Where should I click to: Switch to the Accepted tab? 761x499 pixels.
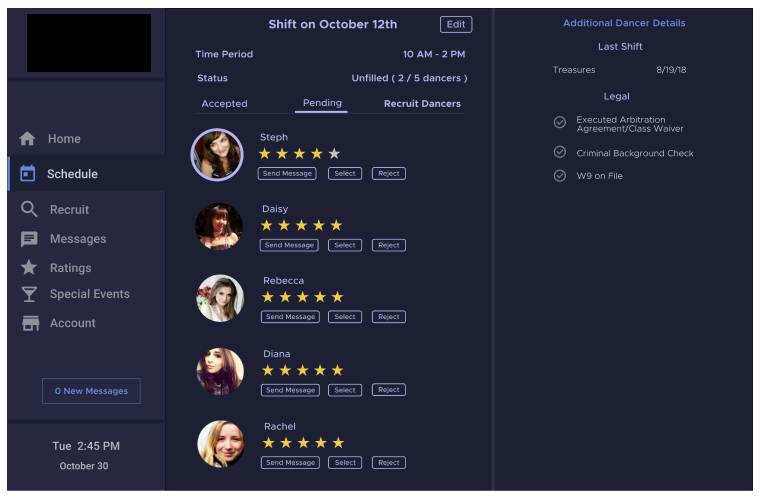coord(224,104)
